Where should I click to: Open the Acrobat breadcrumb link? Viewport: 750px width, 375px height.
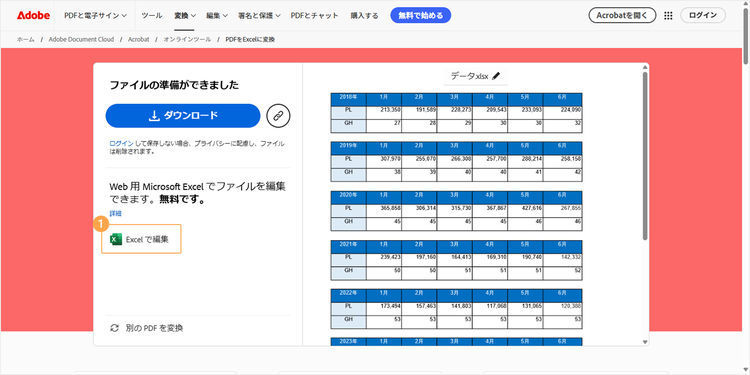[x=139, y=40]
